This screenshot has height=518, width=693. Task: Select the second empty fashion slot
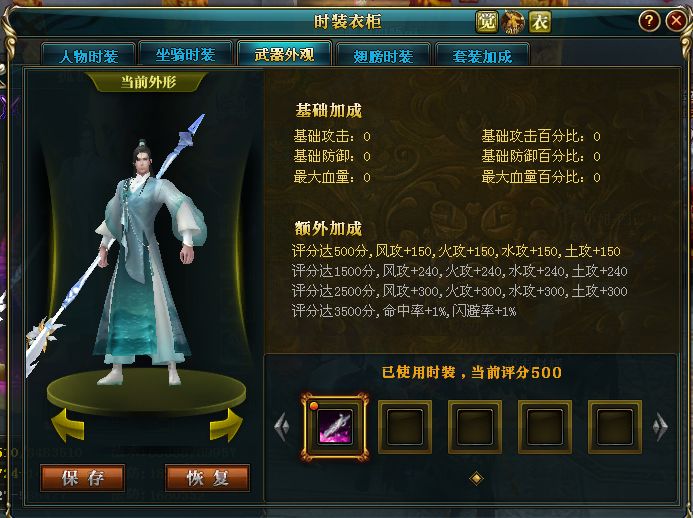point(475,427)
